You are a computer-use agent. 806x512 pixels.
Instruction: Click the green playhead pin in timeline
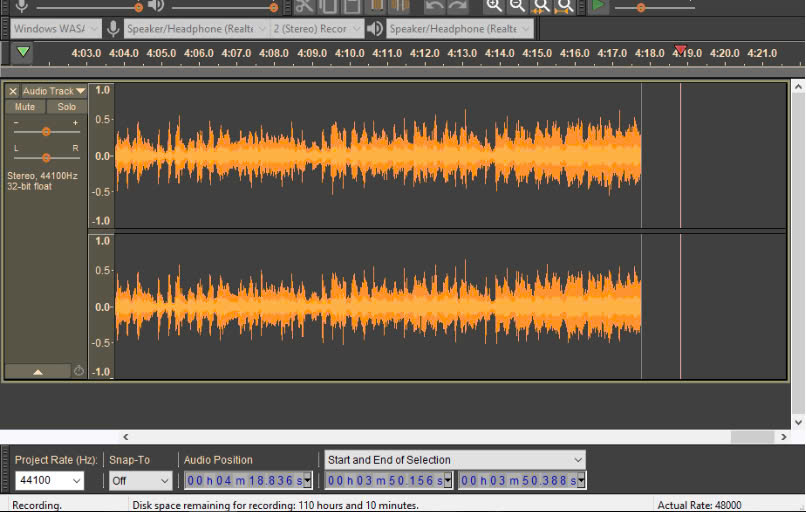point(23,52)
